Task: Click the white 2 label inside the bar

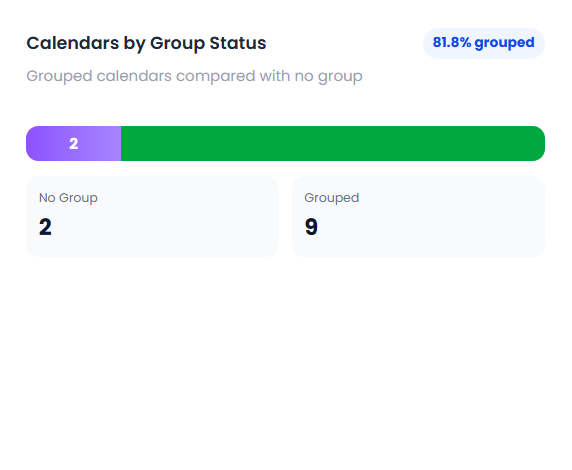Action: [x=74, y=143]
